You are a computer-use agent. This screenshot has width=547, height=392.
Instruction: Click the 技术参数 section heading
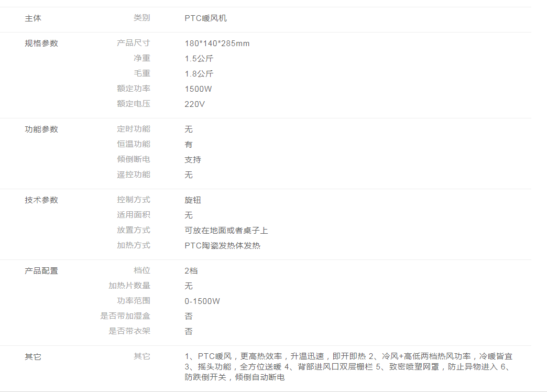[x=41, y=200]
